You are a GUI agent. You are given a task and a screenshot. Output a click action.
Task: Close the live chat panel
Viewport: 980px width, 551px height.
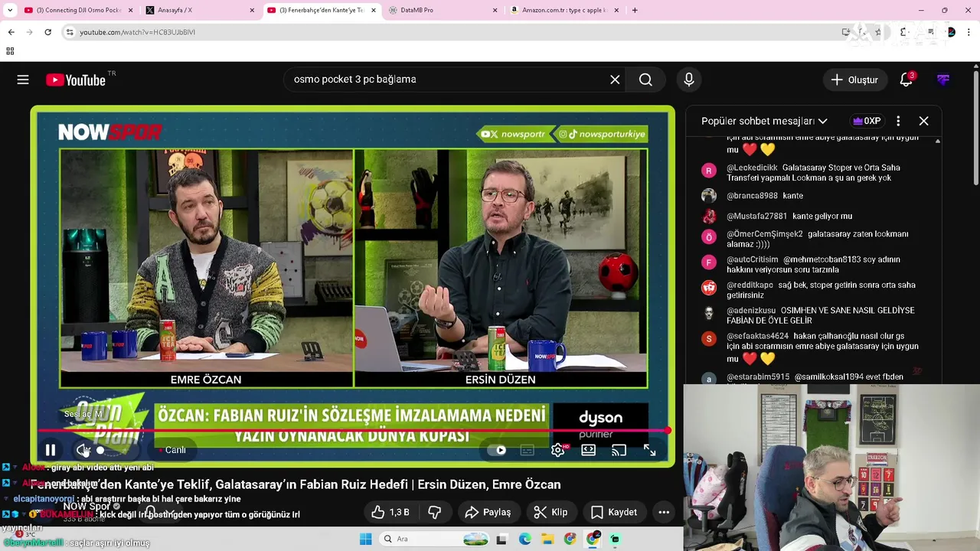click(923, 121)
